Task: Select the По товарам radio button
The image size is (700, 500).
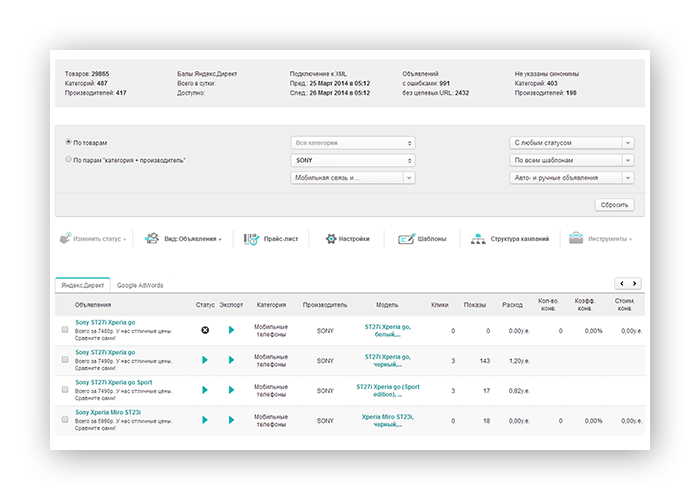Action: coord(68,142)
